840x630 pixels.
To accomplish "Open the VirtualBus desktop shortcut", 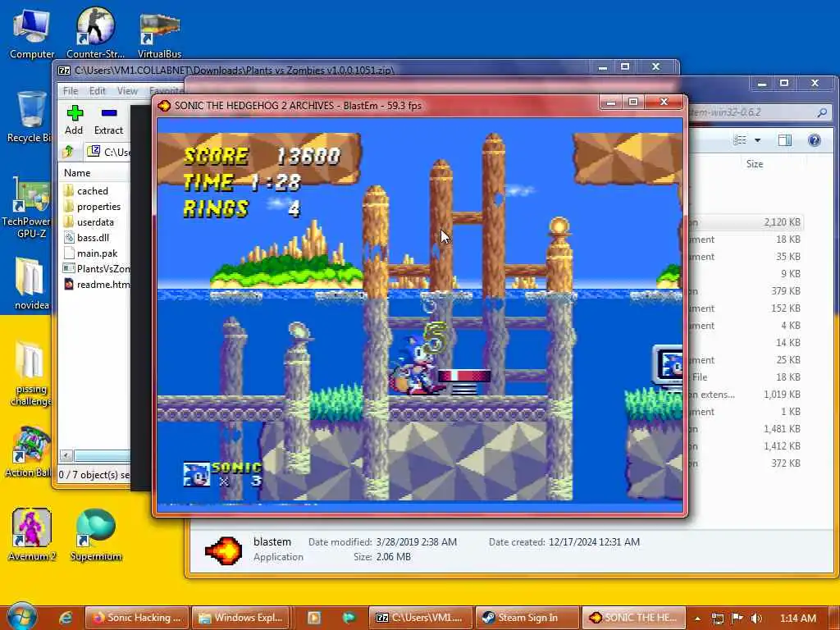I will pyautogui.click(x=159, y=34).
